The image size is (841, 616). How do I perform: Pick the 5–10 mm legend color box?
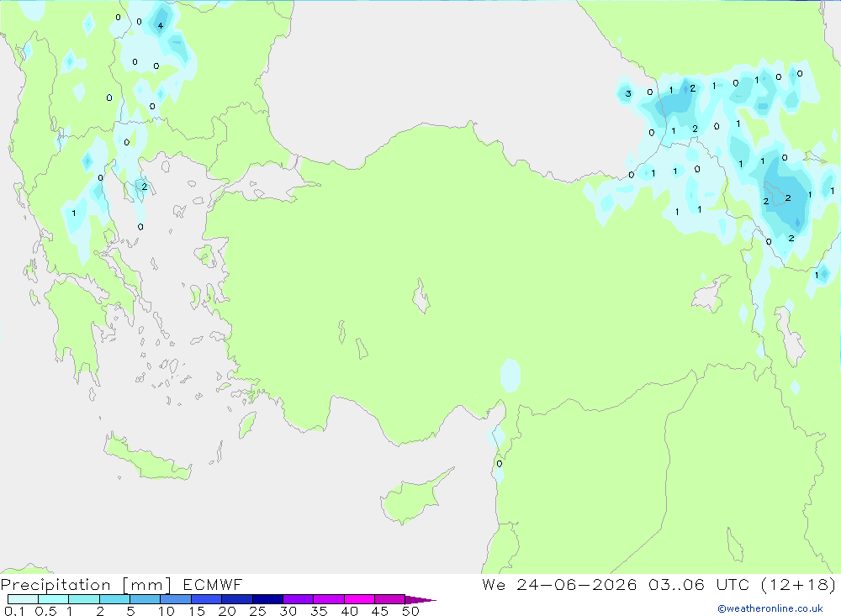pos(145,599)
